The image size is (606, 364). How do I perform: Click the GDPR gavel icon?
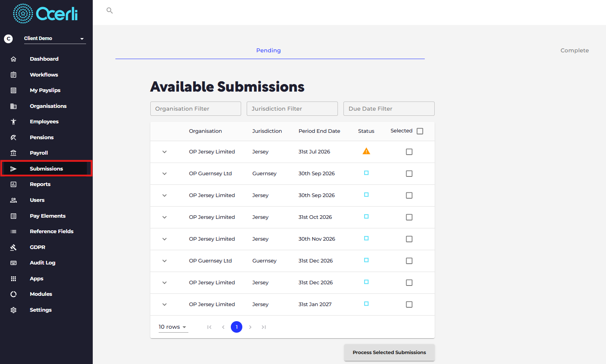pyautogui.click(x=13, y=247)
